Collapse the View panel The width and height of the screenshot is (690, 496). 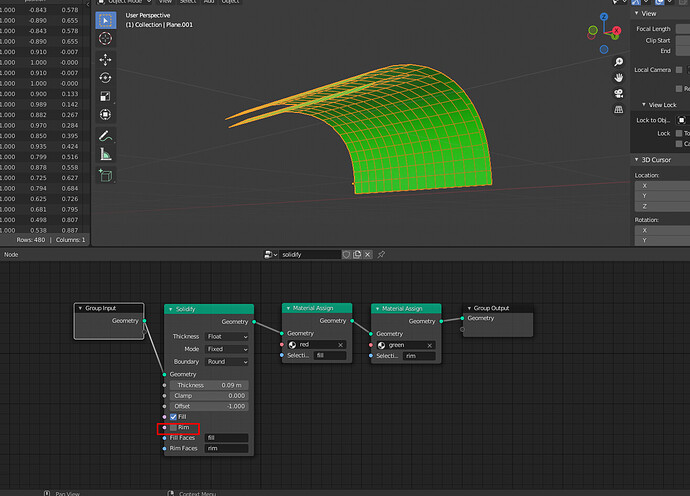[636, 13]
